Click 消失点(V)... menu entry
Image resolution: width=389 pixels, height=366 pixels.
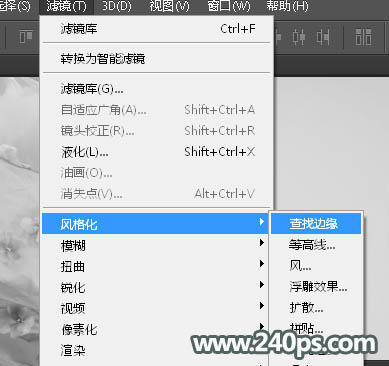(x=157, y=194)
